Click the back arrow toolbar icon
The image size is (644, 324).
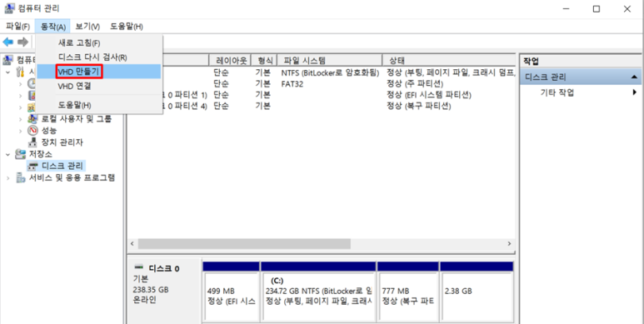pyautogui.click(x=7, y=42)
